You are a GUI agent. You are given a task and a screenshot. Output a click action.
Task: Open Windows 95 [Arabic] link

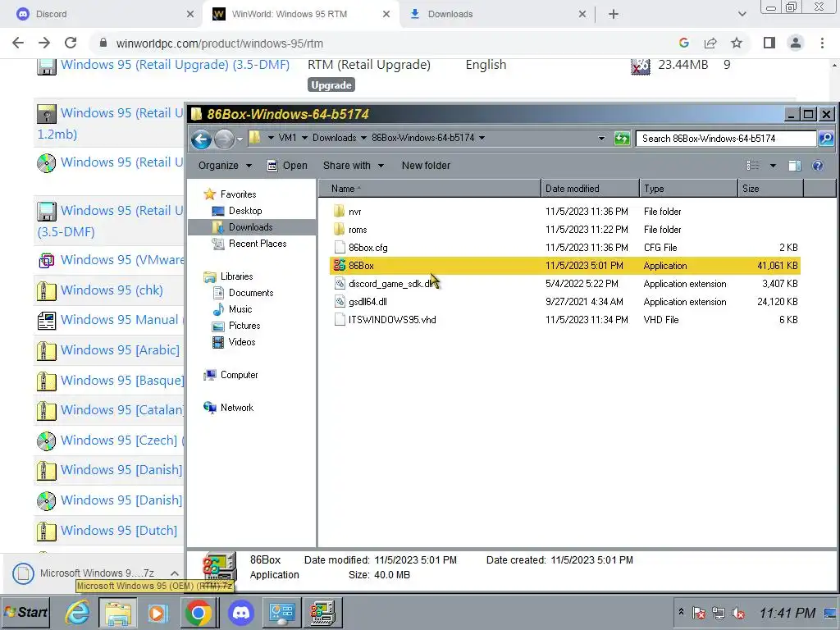tap(120, 350)
